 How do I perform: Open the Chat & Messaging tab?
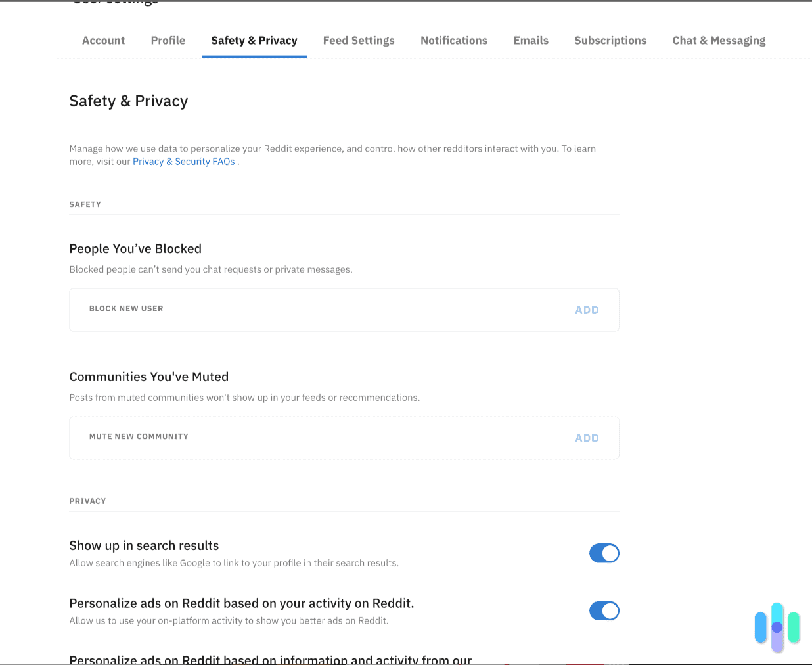(719, 40)
